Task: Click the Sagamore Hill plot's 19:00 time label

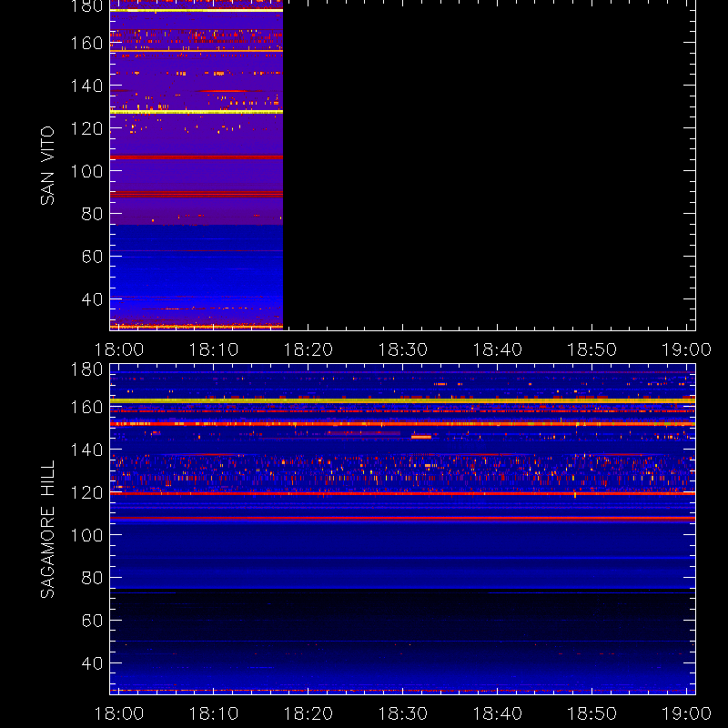Action: 686,713
